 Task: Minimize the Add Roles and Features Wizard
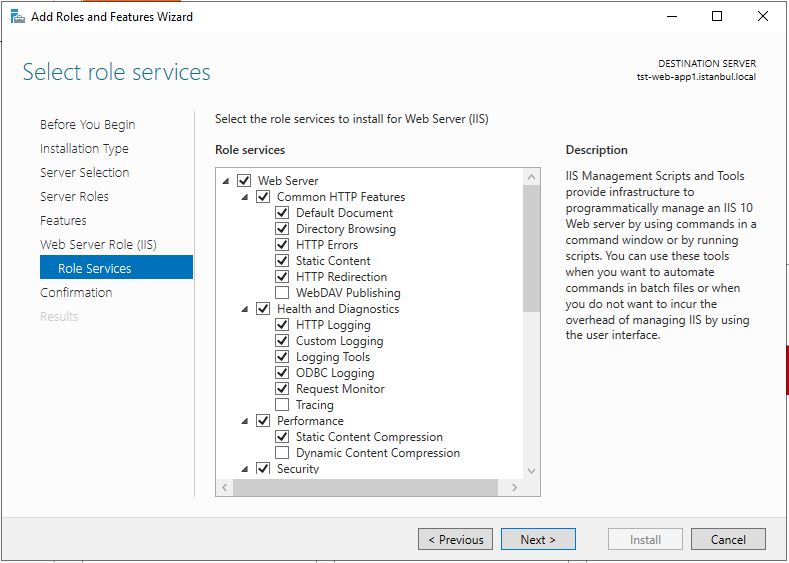point(672,17)
